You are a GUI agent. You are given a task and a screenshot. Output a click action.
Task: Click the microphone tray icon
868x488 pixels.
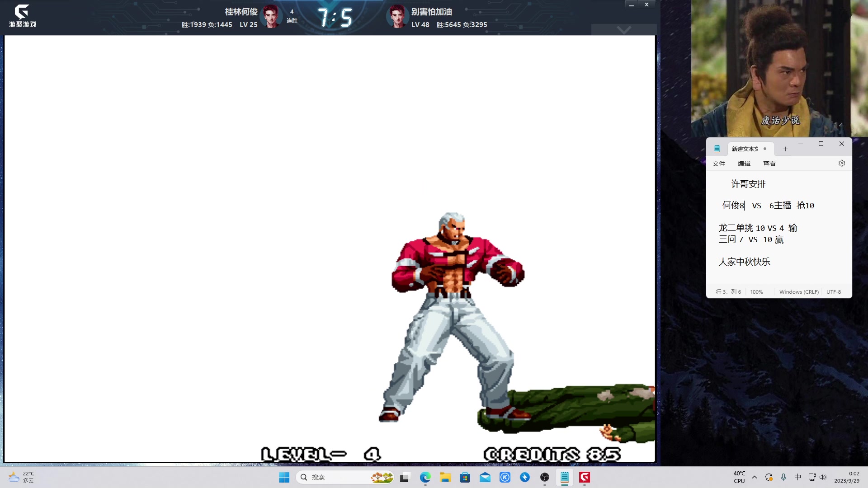pyautogui.click(x=783, y=477)
